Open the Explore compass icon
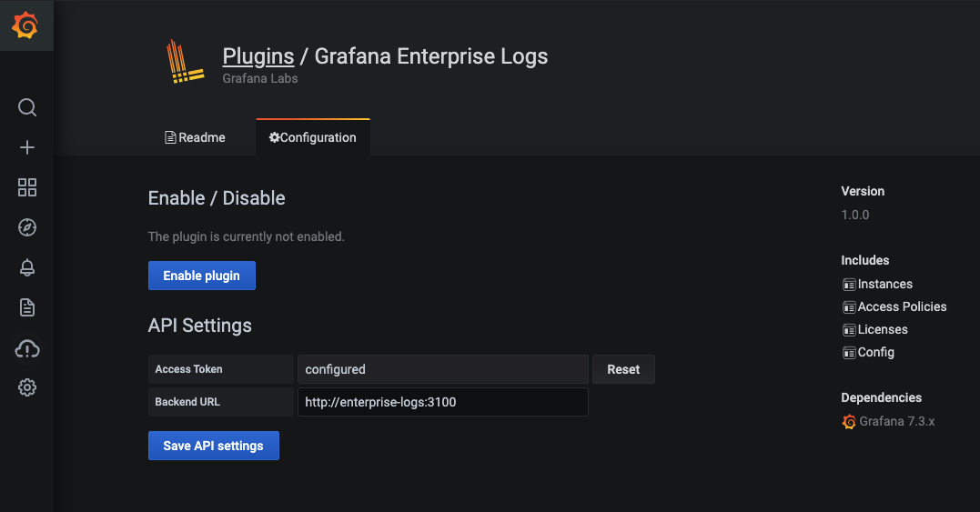The height and width of the screenshot is (512, 980). click(27, 227)
